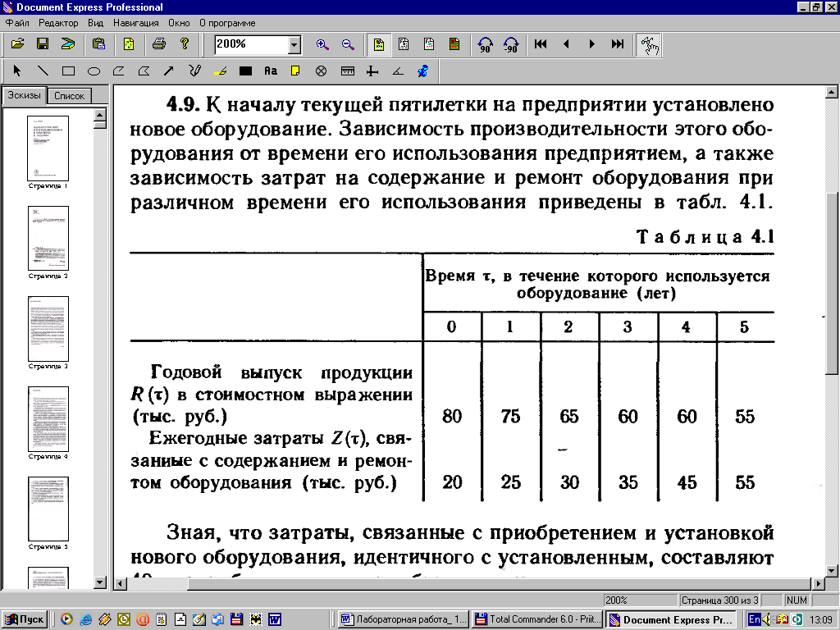Open the О программе menu
The width and height of the screenshot is (840, 630).
click(227, 23)
